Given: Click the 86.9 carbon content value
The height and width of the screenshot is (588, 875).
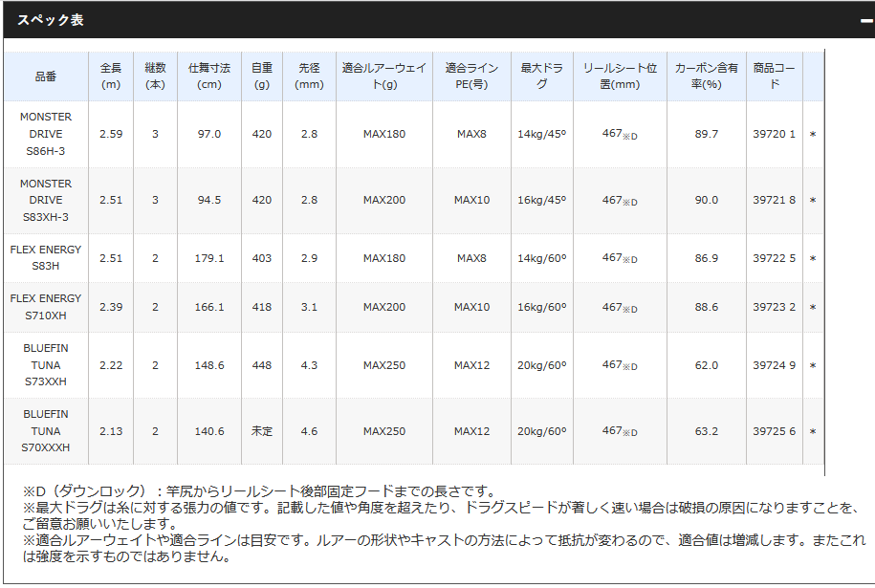Looking at the screenshot, I should (x=707, y=258).
